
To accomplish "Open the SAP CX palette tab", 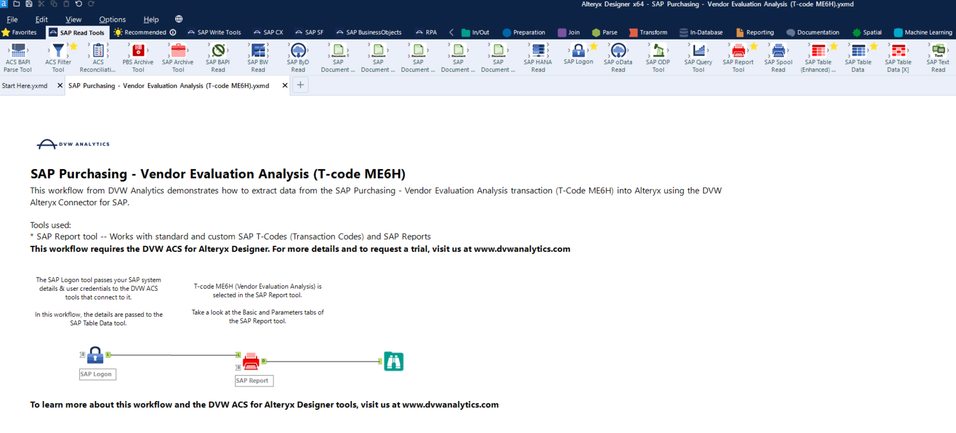I will click(268, 32).
